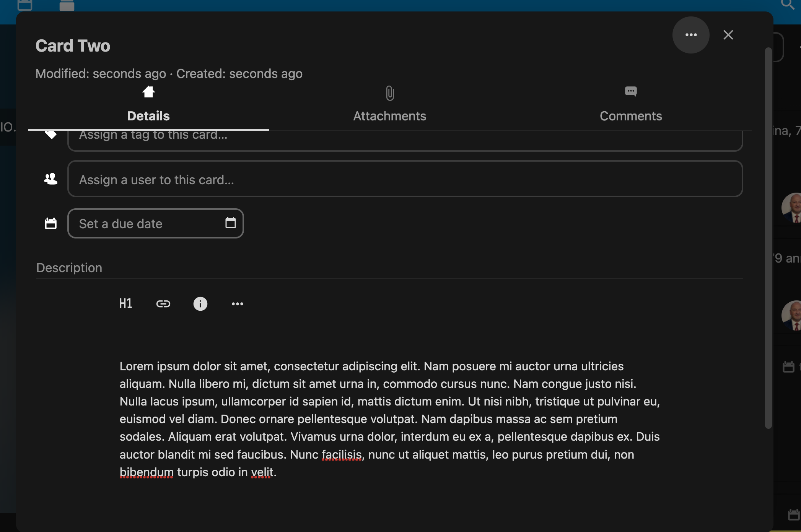Insert a link using the editor link icon
The height and width of the screenshot is (532, 801).
[163, 303]
